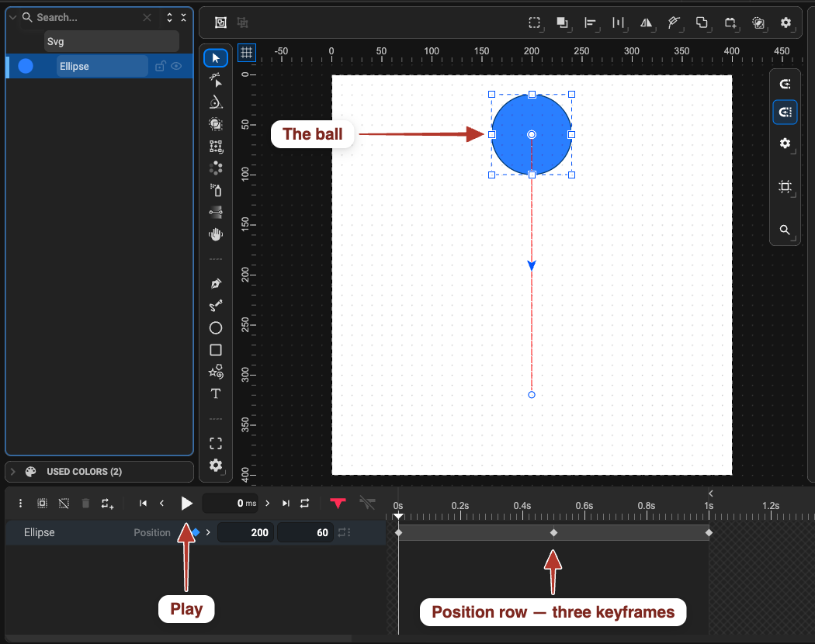
Task: Activate the Hand pan tool
Action: click(216, 234)
